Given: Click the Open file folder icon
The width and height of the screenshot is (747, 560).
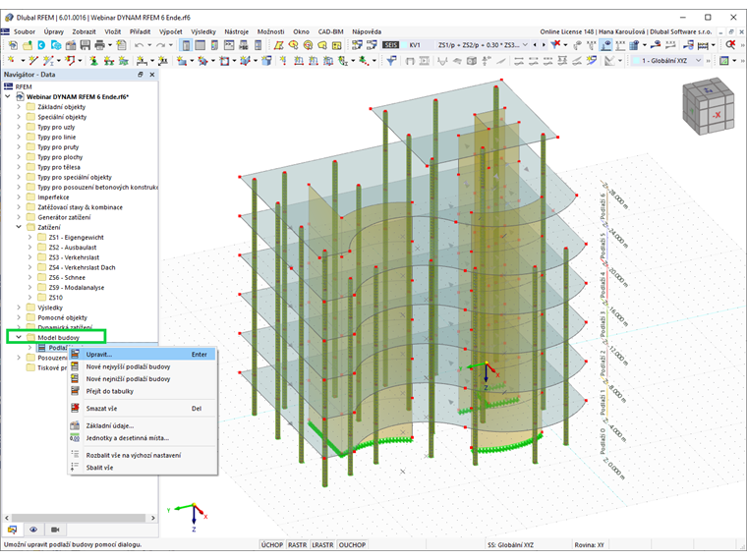Looking at the screenshot, I should [28, 45].
